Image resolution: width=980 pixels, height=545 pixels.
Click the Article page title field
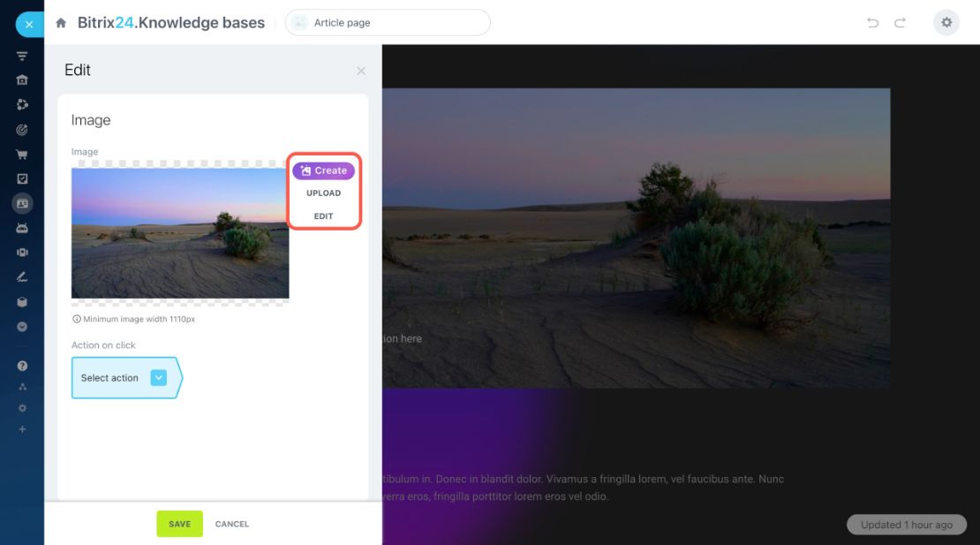(388, 22)
